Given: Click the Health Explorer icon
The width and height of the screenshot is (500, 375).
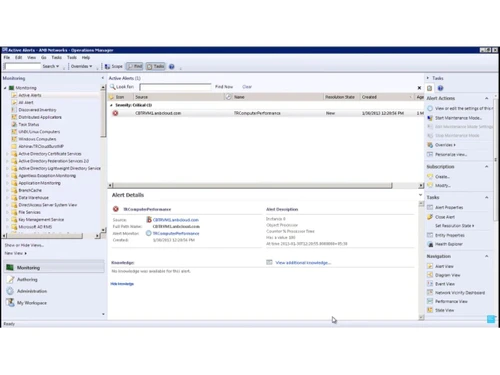Looking at the screenshot, I should [x=430, y=244].
